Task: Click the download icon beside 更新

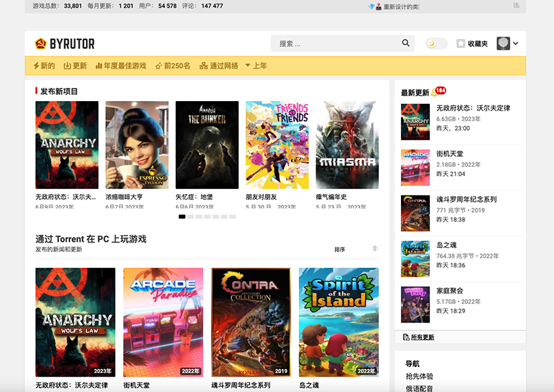Action: click(x=67, y=66)
